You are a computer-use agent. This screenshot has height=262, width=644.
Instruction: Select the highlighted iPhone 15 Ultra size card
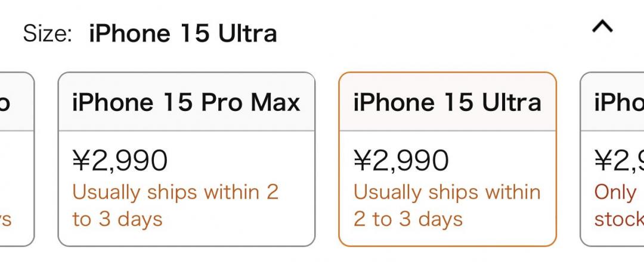coord(447,159)
